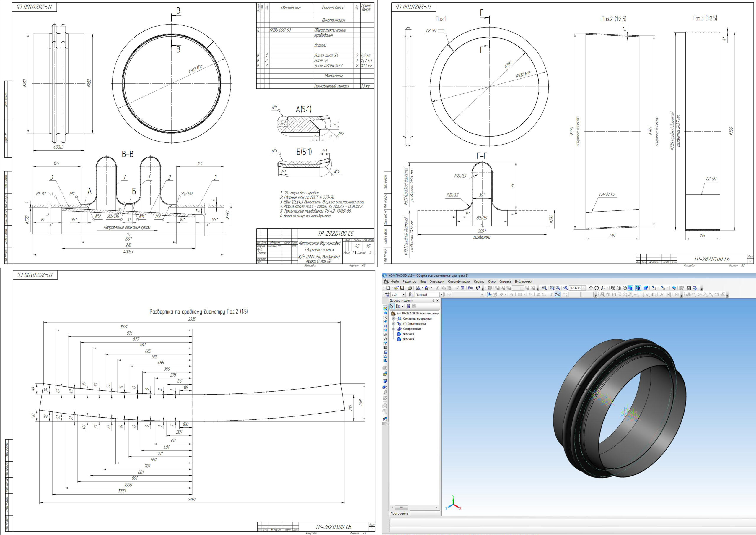Click the New document icon
Image resolution: width=756 pixels, height=535 pixels.
(388, 288)
